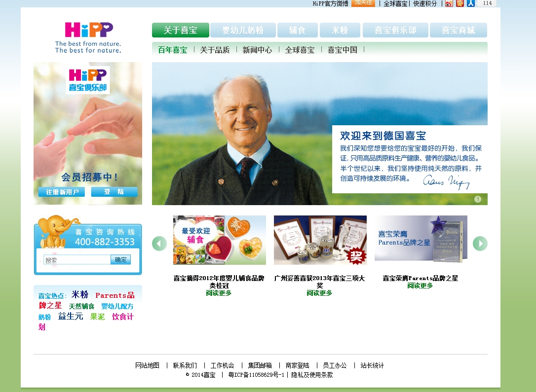Select 全球喜宝 submenu item

tap(300, 50)
